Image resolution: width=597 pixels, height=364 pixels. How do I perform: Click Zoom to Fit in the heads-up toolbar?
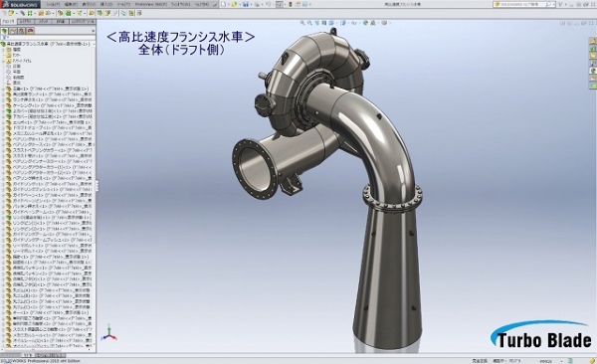pyautogui.click(x=303, y=23)
